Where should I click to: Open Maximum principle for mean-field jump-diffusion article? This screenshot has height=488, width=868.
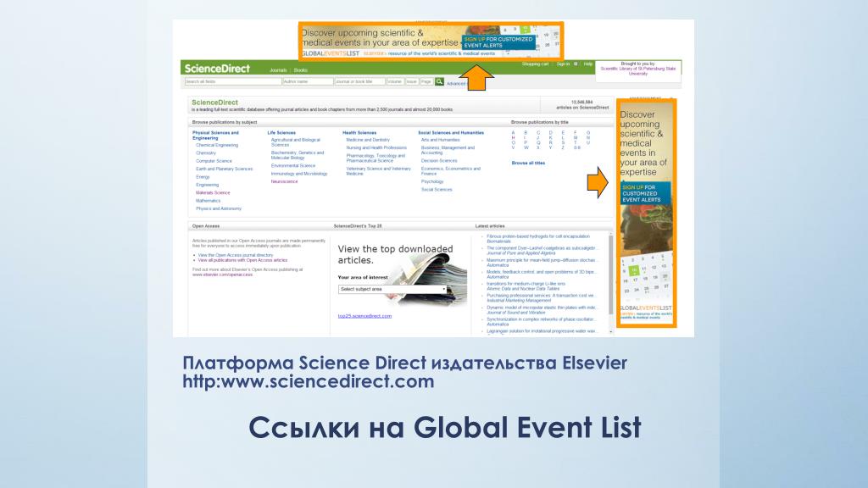542,260
